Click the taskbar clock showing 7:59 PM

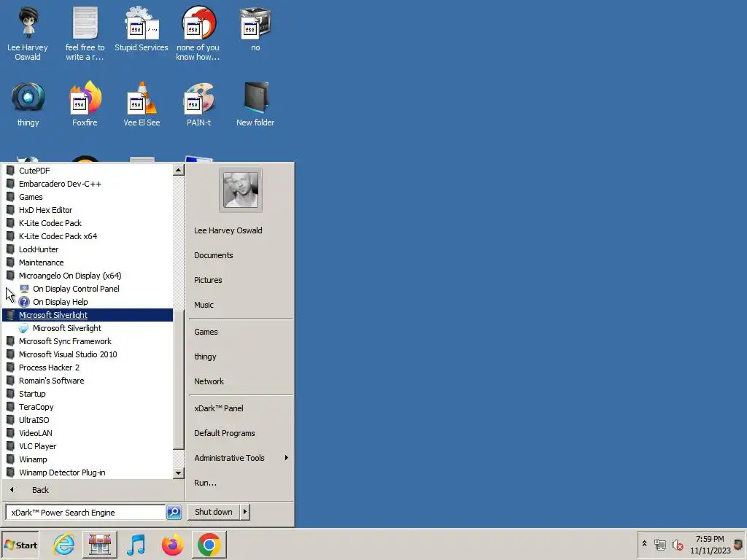pos(710,544)
